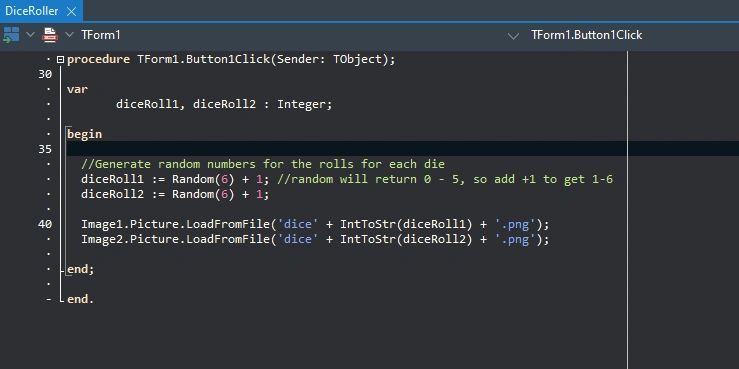Click the '.png' string on Image1 line
The image size is (739, 369).
515,224
